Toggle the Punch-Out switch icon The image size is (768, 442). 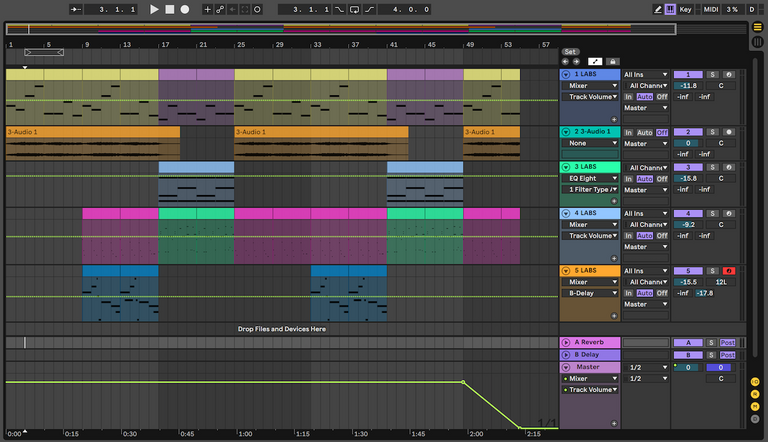point(369,9)
